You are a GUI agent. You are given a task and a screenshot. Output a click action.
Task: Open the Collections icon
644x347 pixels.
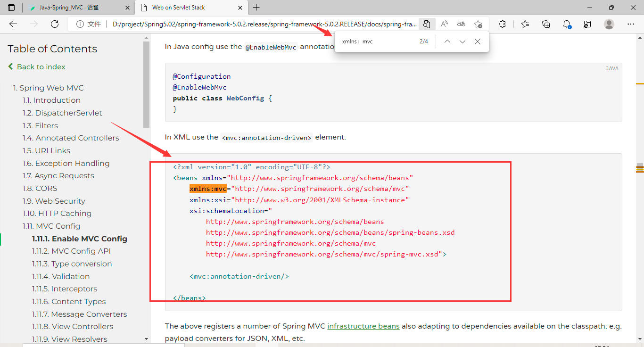[x=546, y=24]
